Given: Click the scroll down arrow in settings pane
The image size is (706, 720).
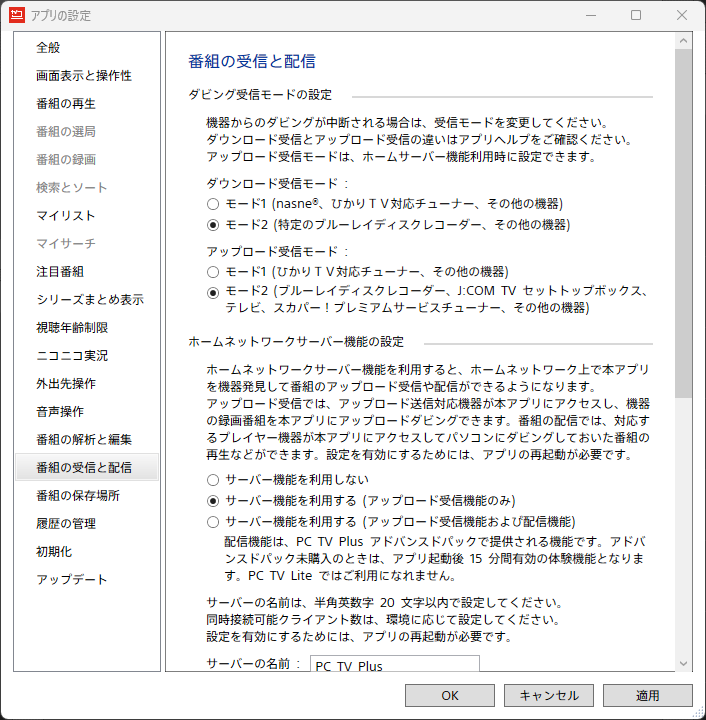Looking at the screenshot, I should pyautogui.click(x=683, y=663).
